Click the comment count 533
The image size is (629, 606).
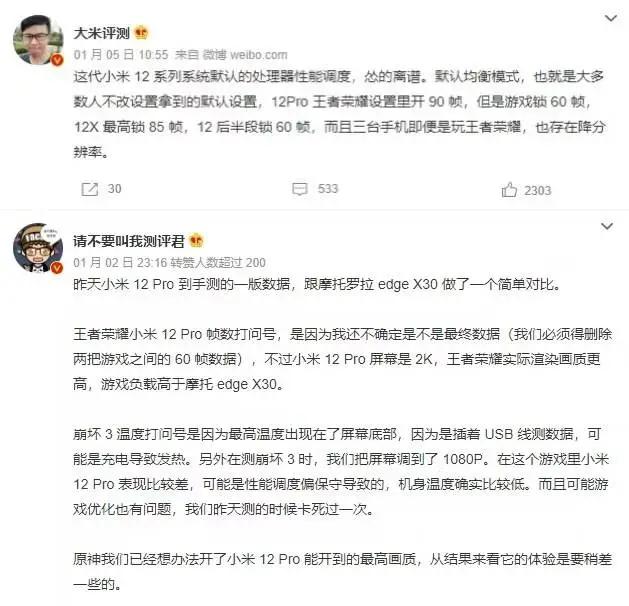pos(328,189)
